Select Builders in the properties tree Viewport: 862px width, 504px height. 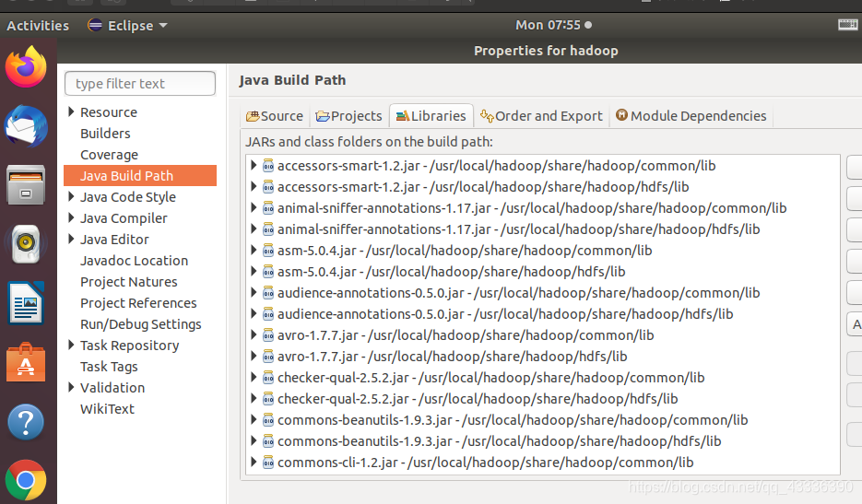click(x=105, y=134)
